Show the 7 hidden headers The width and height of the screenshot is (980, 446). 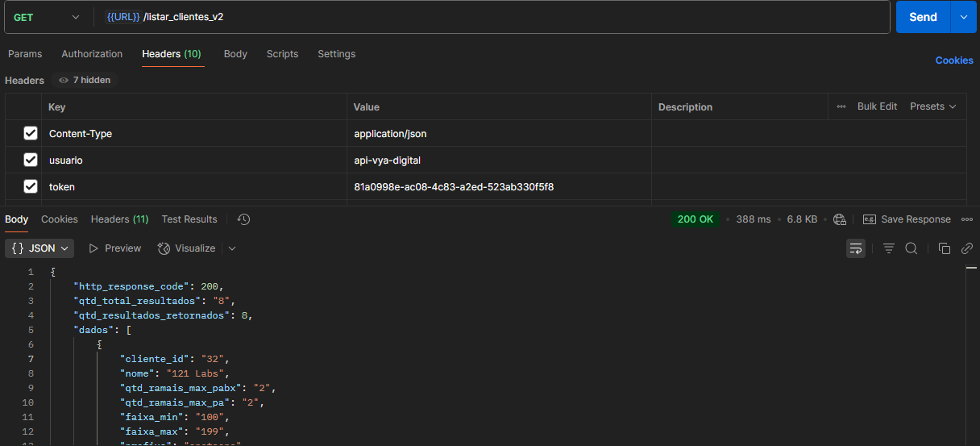tap(85, 81)
